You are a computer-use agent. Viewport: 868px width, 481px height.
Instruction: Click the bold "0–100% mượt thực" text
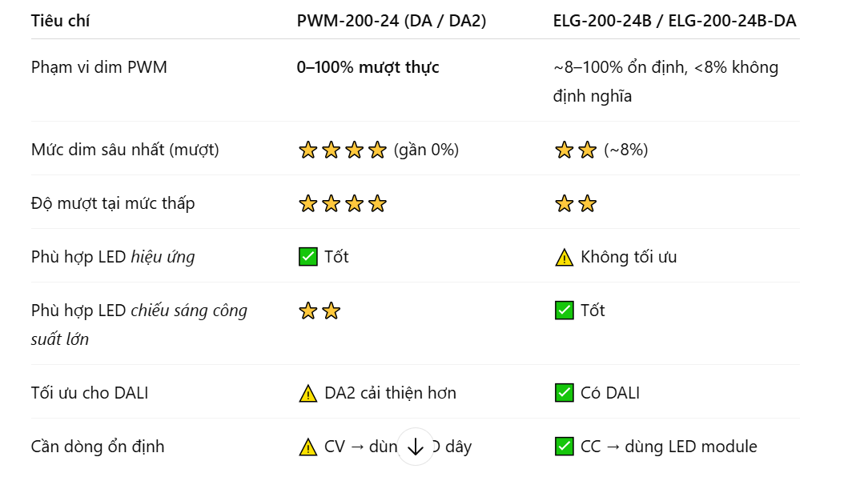click(368, 67)
